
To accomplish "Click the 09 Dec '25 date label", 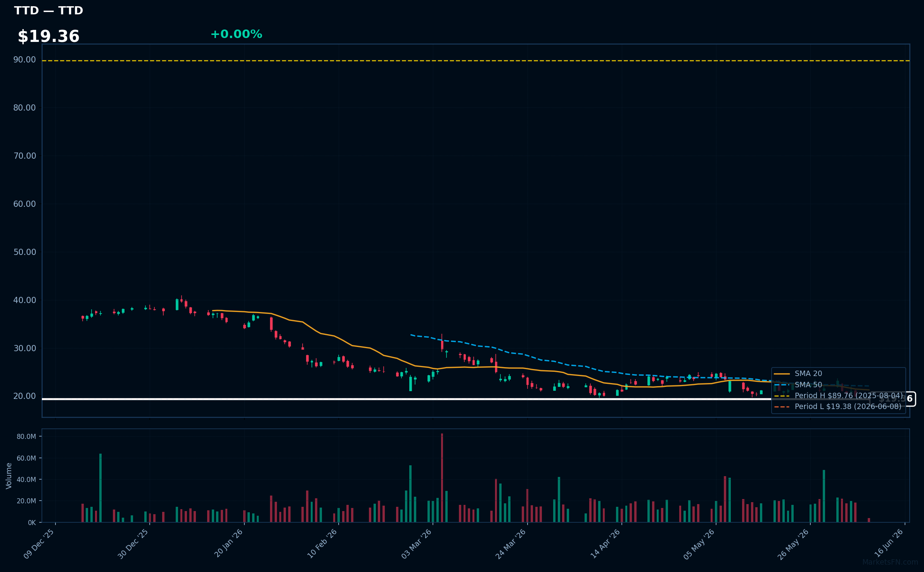I will (x=39, y=544).
